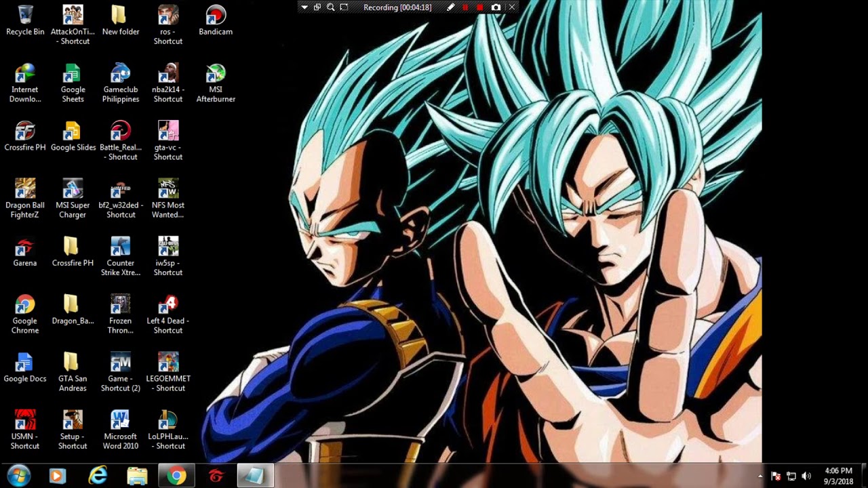Open File Explorer from taskbar
868x488 pixels.
tap(137, 476)
